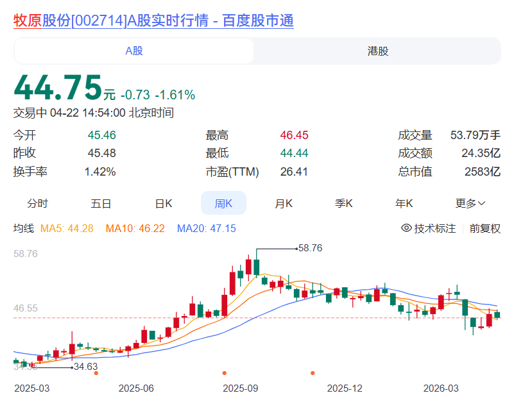Switch to the 月K chart
532x400 pixels.
(x=284, y=203)
